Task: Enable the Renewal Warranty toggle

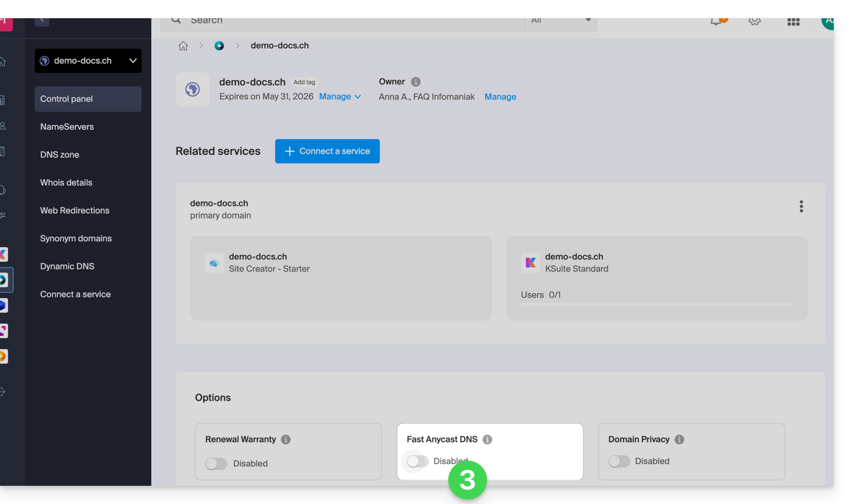Action: click(x=216, y=464)
